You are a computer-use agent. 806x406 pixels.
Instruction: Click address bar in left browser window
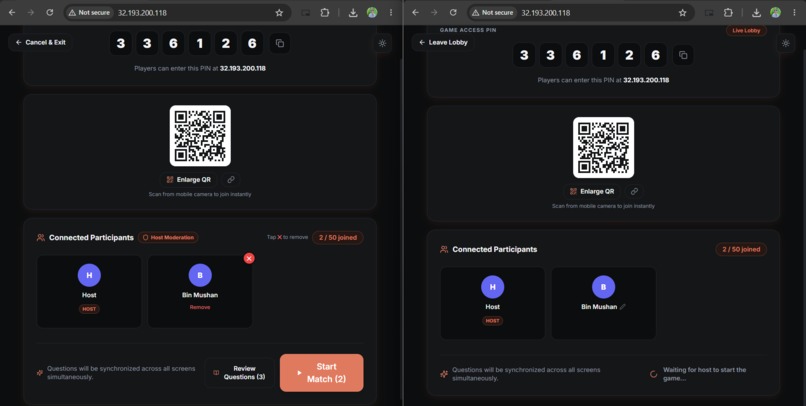pos(176,13)
